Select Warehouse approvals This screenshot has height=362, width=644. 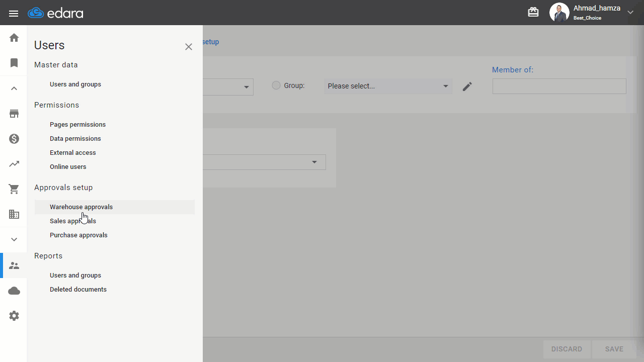(115, 207)
